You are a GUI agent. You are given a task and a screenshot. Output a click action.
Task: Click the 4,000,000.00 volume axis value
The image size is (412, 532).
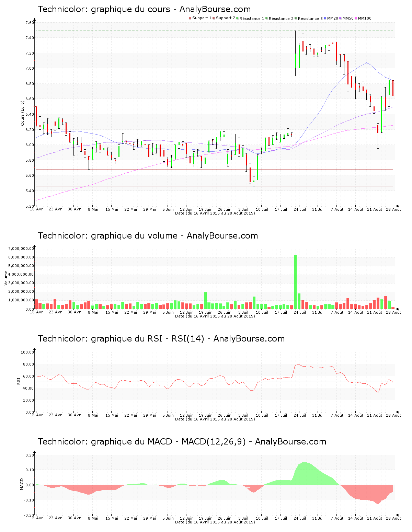point(22,274)
